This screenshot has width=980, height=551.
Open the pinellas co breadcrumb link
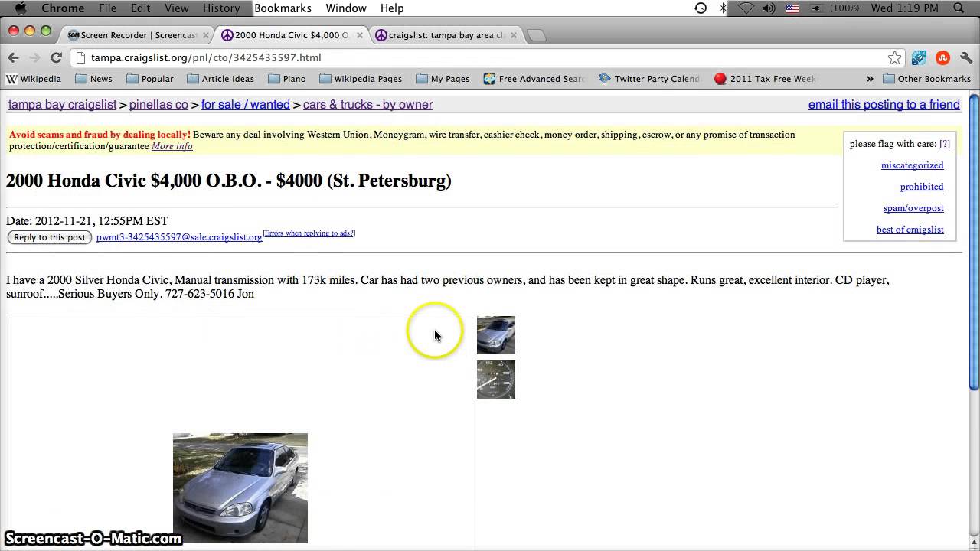pyautogui.click(x=158, y=105)
